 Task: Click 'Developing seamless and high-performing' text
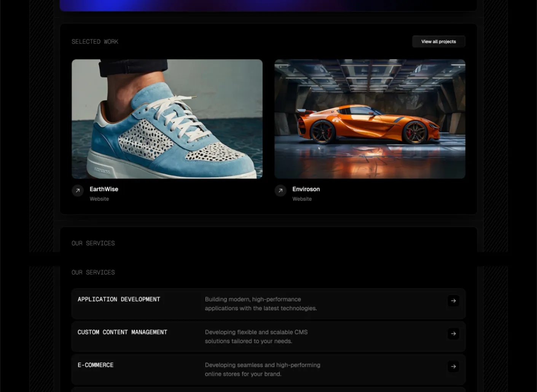point(263,365)
